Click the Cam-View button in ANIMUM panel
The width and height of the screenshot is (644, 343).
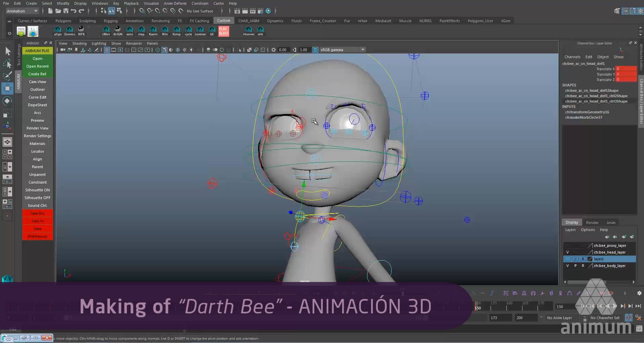[37, 81]
